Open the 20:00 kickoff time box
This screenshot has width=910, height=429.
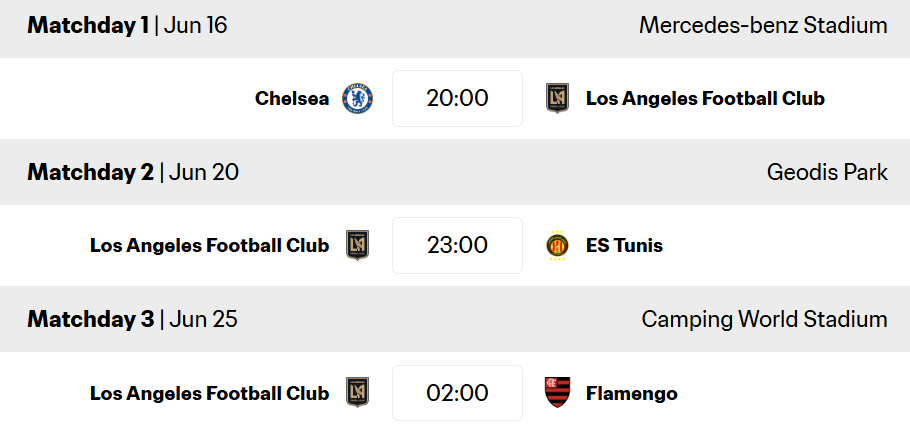457,99
